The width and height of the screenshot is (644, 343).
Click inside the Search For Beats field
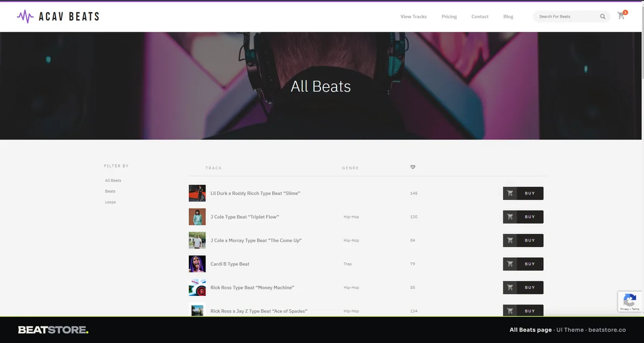568,17
